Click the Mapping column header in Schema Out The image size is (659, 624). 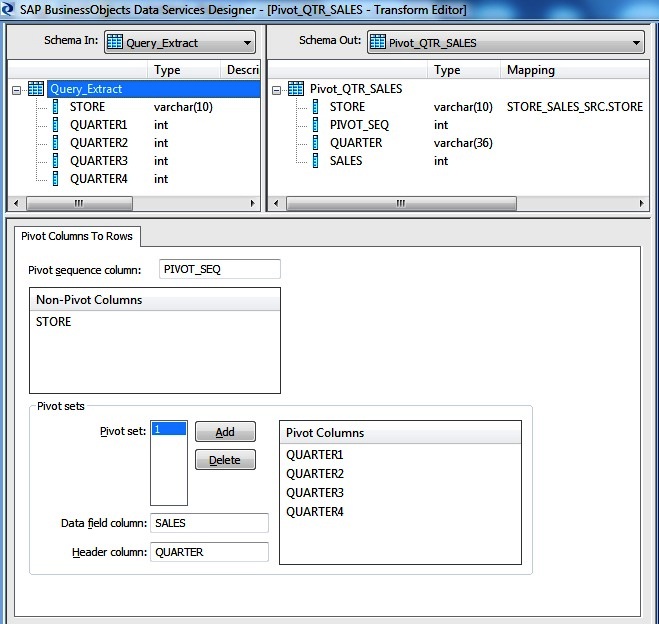574,70
